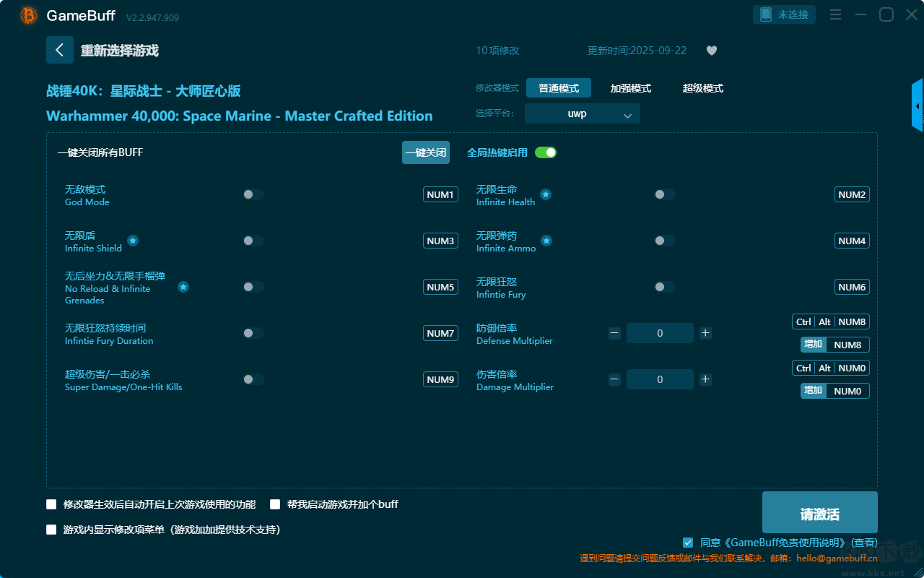The width and height of the screenshot is (924, 578).
Task: Enable Infinite Ammo toggle
Action: click(x=665, y=241)
